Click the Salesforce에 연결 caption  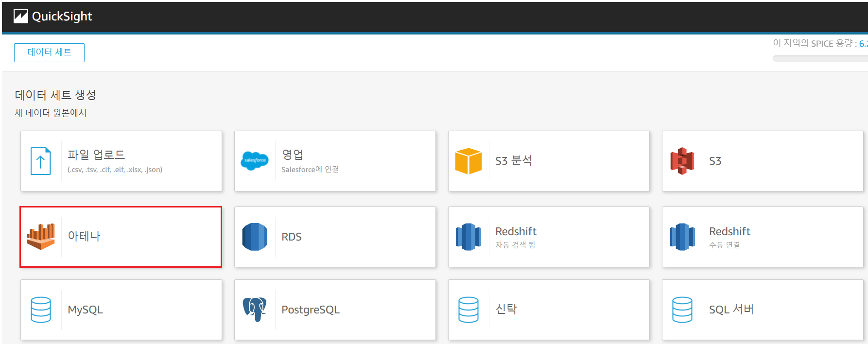pos(310,169)
